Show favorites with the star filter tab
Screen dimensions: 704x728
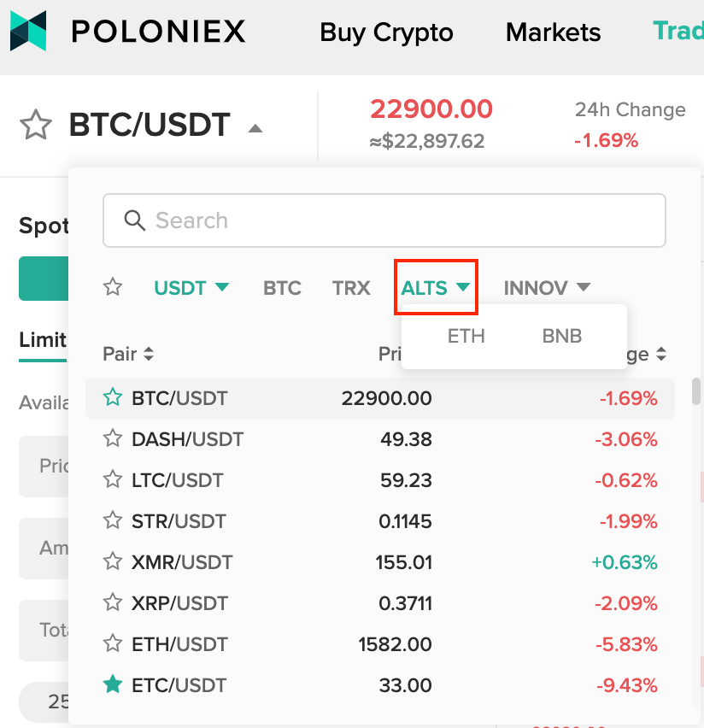[113, 287]
